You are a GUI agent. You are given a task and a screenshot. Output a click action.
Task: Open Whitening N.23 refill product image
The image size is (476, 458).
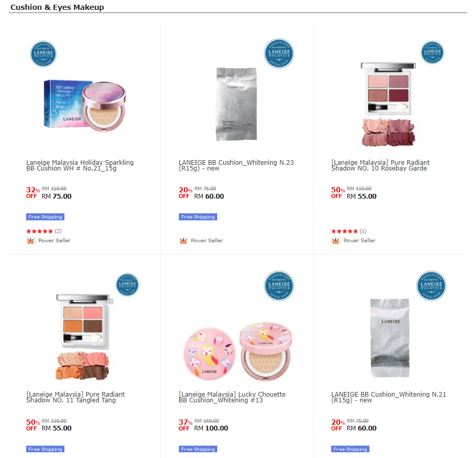[x=236, y=104]
